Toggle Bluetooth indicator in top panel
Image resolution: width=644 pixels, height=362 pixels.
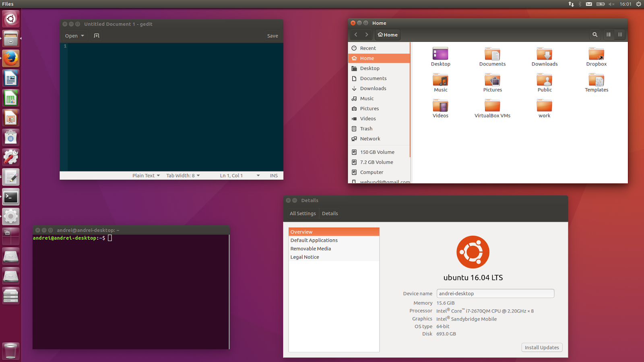[x=580, y=4]
